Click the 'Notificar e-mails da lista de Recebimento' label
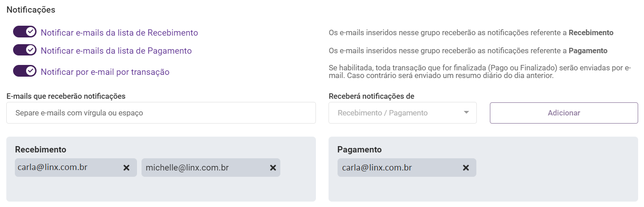644x207 pixels. (x=119, y=32)
